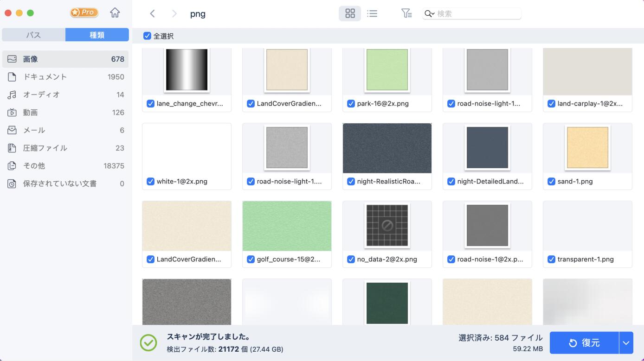Switch to grid view icon
Screen dimensions: 644x361
[x=350, y=13]
